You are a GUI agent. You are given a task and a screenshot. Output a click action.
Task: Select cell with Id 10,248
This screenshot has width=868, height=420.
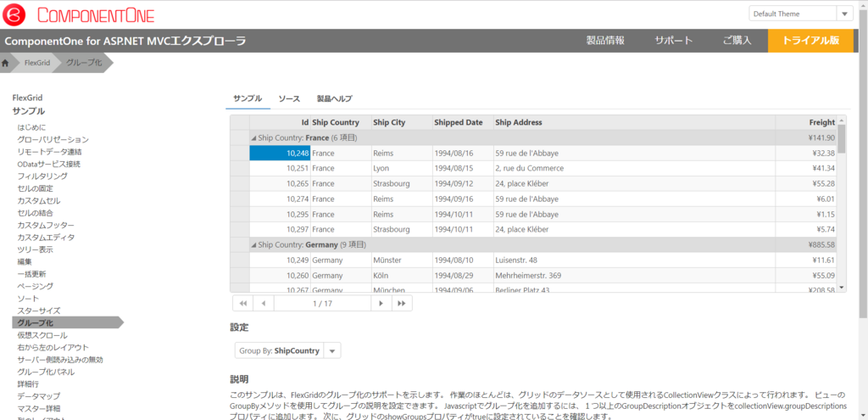tap(280, 153)
